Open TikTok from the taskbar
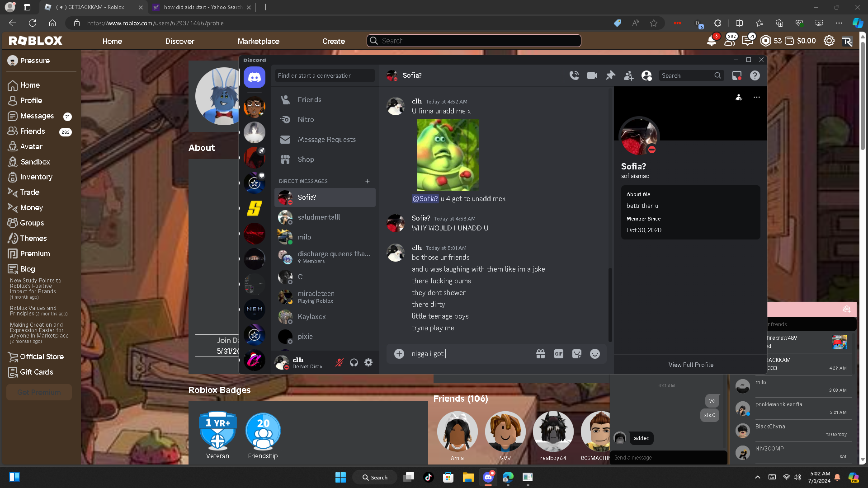Image resolution: width=868 pixels, height=488 pixels. click(429, 477)
